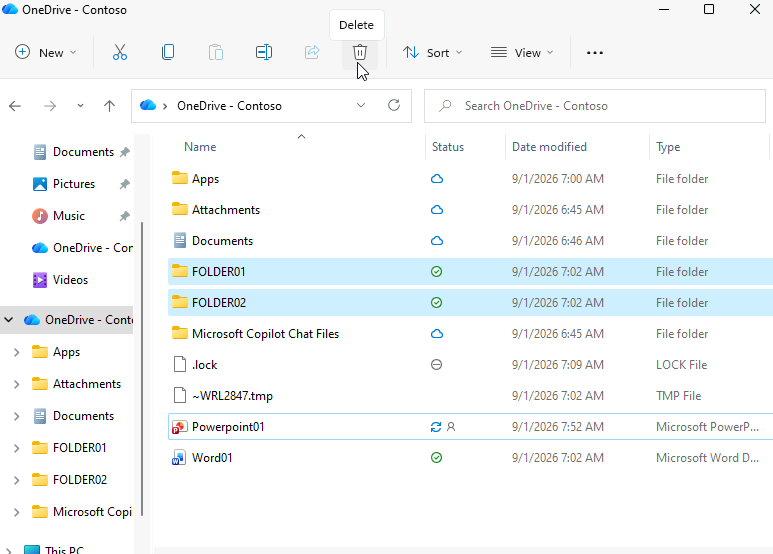
Task: Click the green synced icon for FOLDER01
Action: tap(436, 272)
